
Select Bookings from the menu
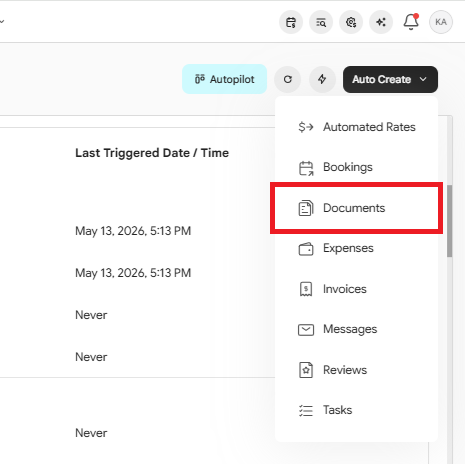tap(356, 167)
